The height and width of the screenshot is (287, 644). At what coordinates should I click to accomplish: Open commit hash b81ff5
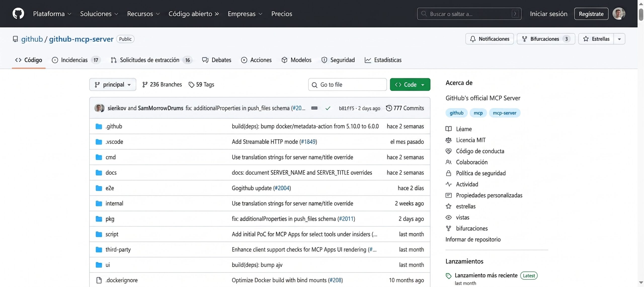click(x=346, y=108)
